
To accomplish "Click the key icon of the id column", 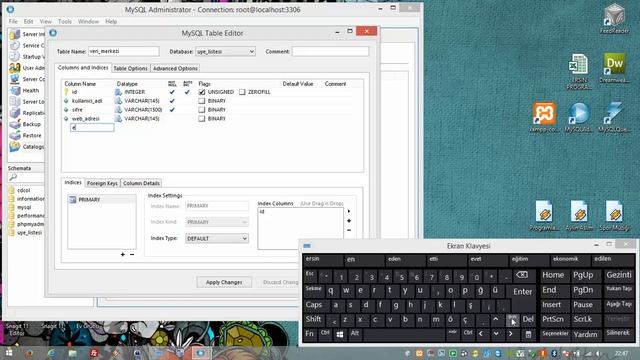I will (66, 92).
